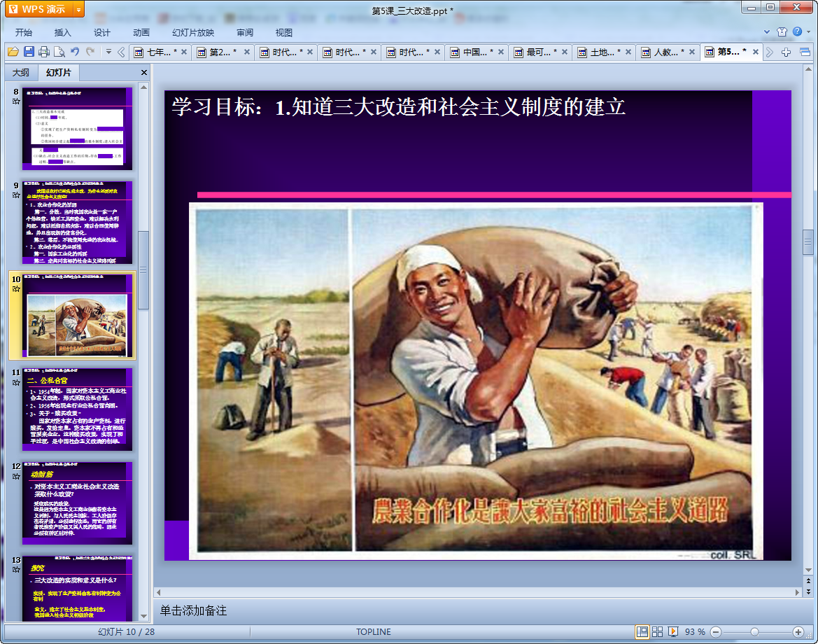Open the document tab list window icon
Viewport: 818px width, 644px height.
(805, 52)
